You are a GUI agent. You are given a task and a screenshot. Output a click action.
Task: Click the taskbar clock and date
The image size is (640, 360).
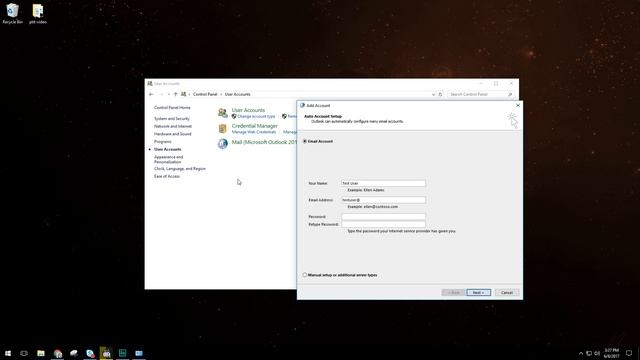tap(611, 353)
